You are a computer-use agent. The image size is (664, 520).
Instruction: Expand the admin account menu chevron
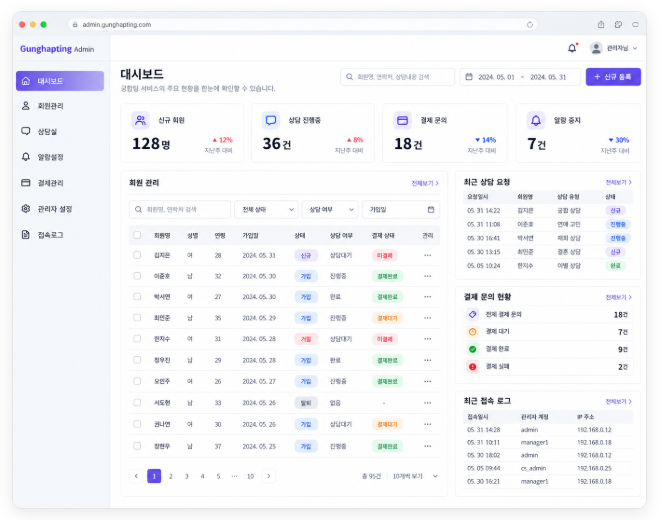pyautogui.click(x=635, y=48)
